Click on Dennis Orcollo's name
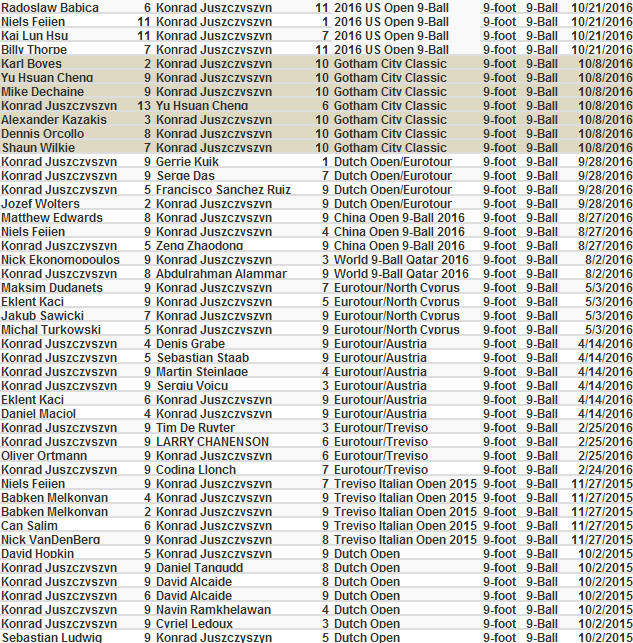 (43, 133)
